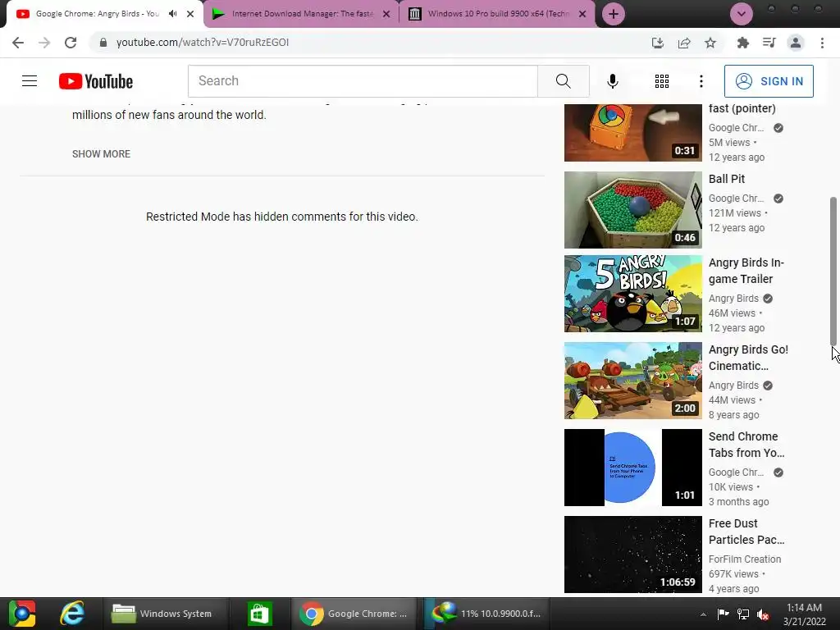Viewport: 840px width, 630px height.
Task: Focus the YouTube Search input field
Action: click(363, 81)
